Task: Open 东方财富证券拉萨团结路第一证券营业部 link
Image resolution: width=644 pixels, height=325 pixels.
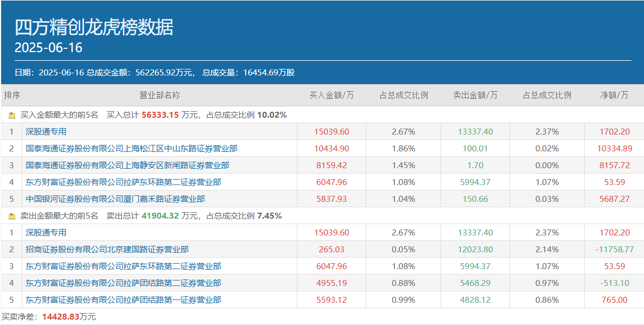Action: click(123, 300)
